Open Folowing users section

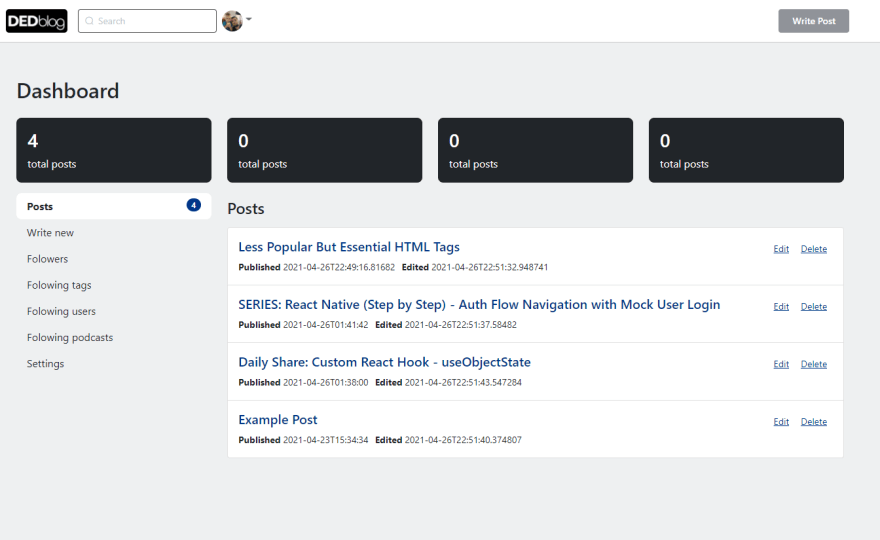(61, 311)
